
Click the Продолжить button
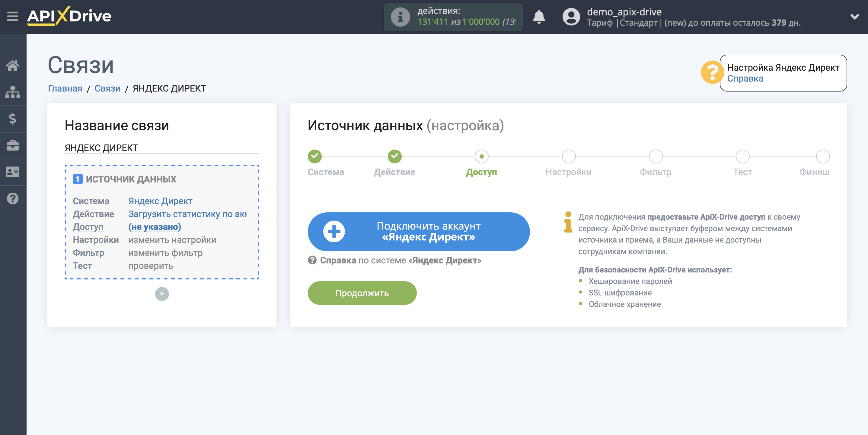(362, 293)
